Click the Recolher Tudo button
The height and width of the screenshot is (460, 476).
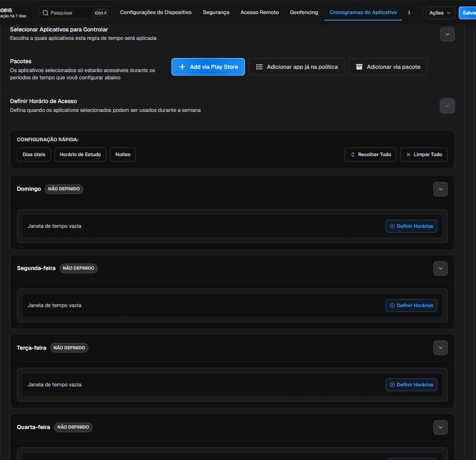[370, 155]
